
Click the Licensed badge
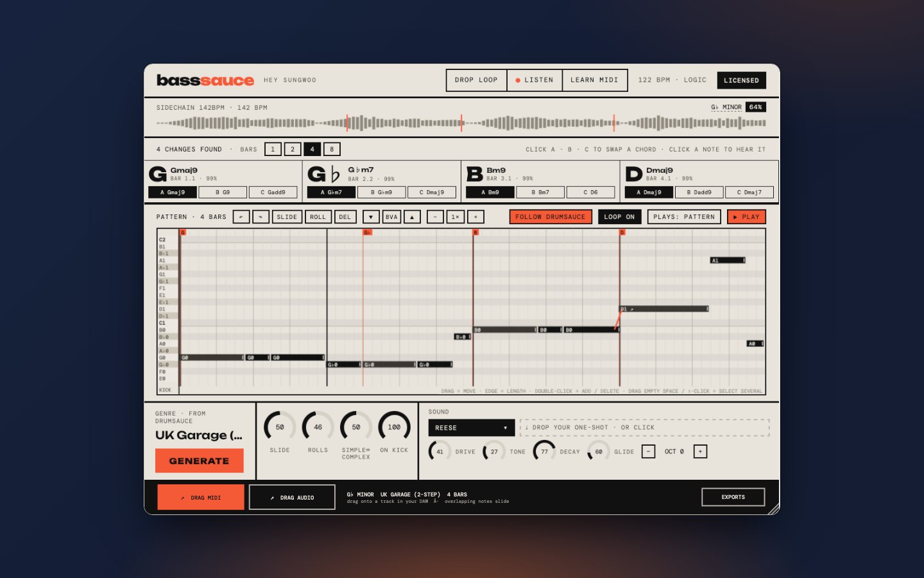(741, 80)
